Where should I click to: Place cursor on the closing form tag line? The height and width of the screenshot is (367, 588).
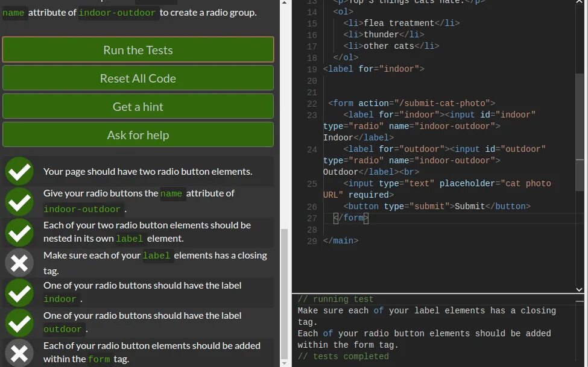(351, 218)
